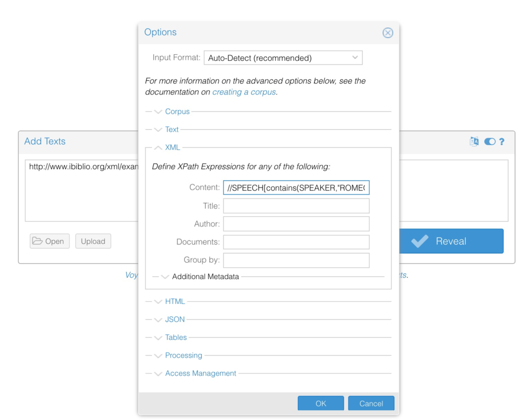Expand the Processing section
The height and width of the screenshot is (420, 523).
(x=183, y=356)
